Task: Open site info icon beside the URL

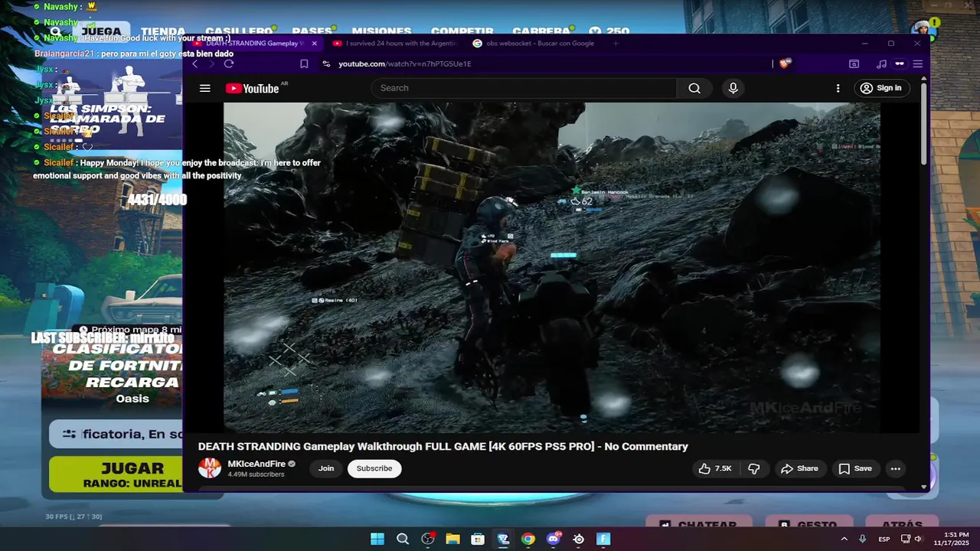Action: click(x=326, y=64)
